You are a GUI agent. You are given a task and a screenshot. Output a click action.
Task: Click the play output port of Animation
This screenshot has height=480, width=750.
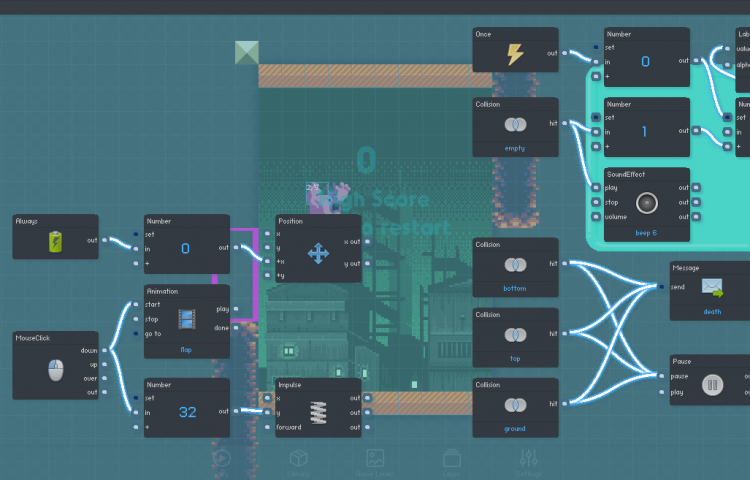pos(236,309)
